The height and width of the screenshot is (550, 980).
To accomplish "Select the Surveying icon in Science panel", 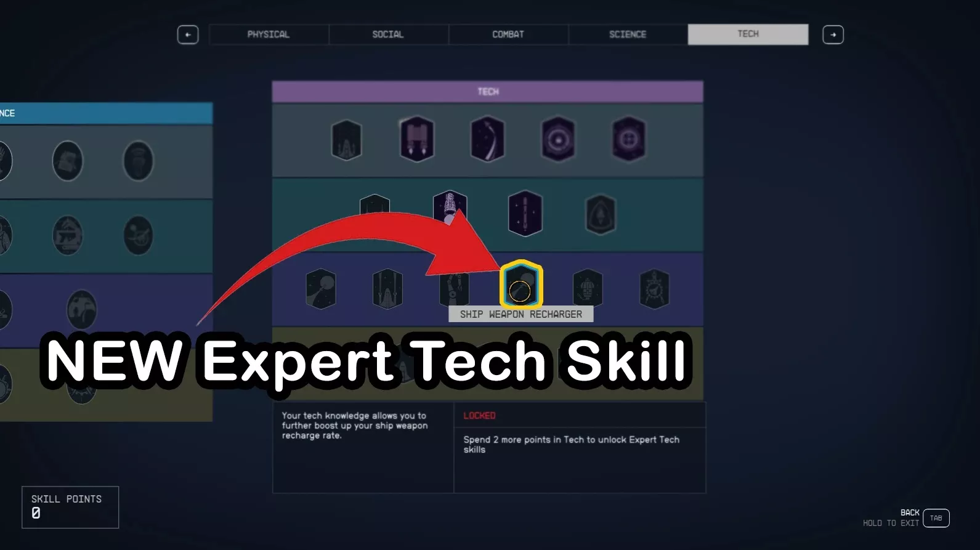I will 139,161.
